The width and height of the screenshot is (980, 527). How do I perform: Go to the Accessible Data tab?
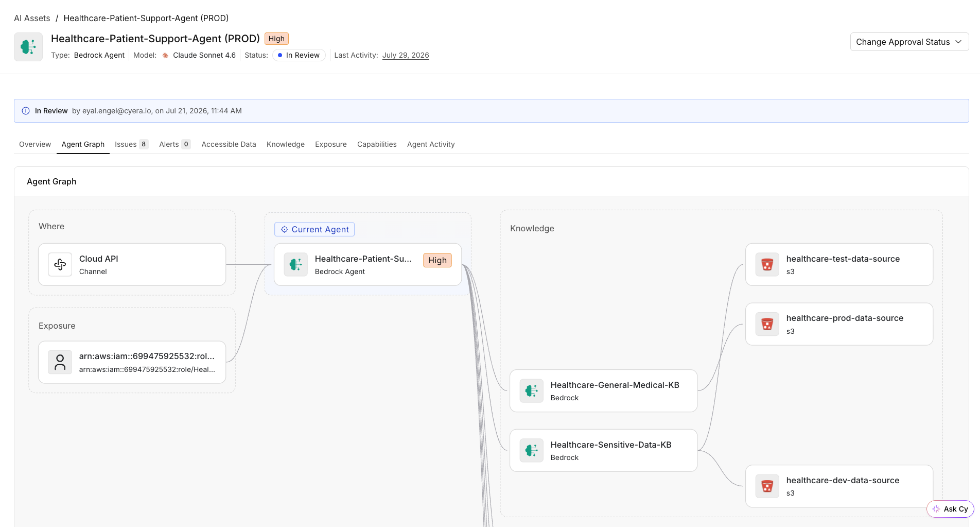click(x=229, y=144)
